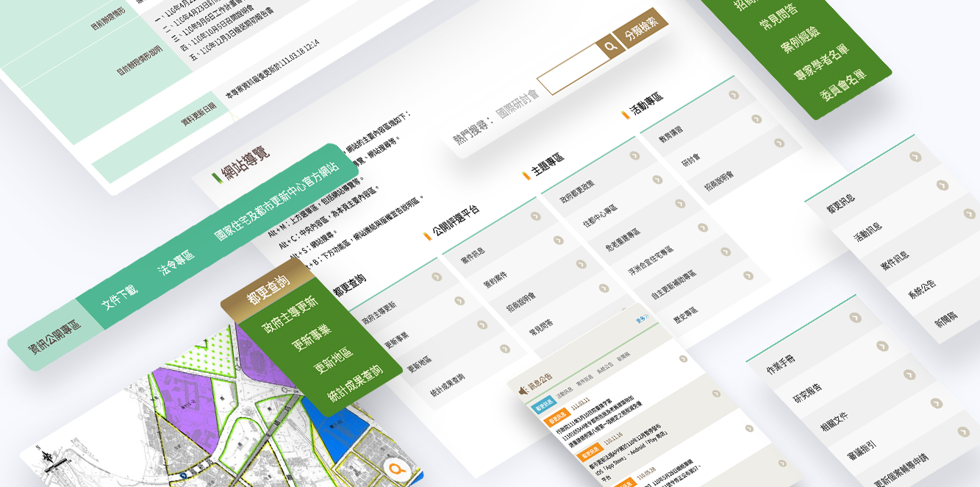980x487 pixels.
Task: Click the chevron on right panel's 案件訊息 row
Action: (x=970, y=213)
